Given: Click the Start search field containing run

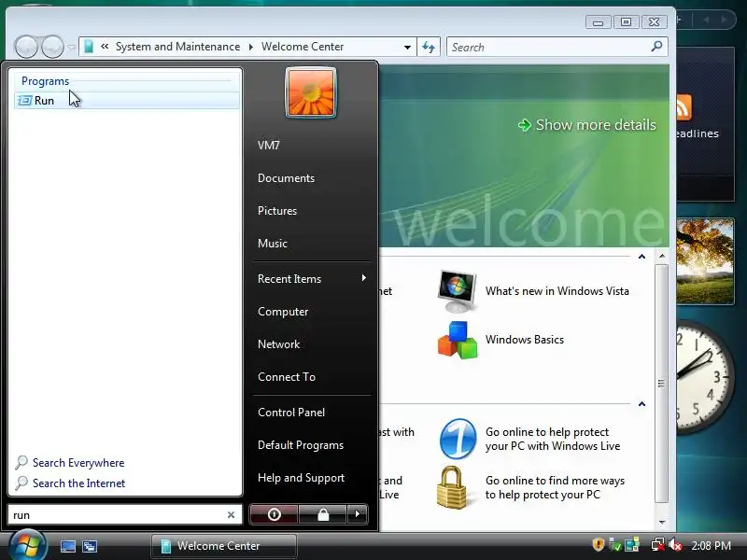Looking at the screenshot, I should point(125,515).
